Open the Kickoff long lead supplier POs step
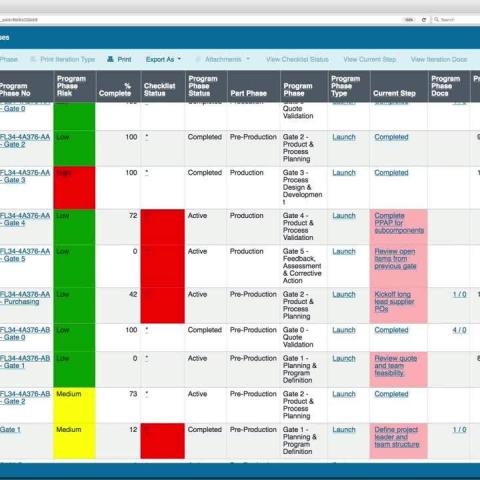The height and width of the screenshot is (480, 480). (x=394, y=302)
